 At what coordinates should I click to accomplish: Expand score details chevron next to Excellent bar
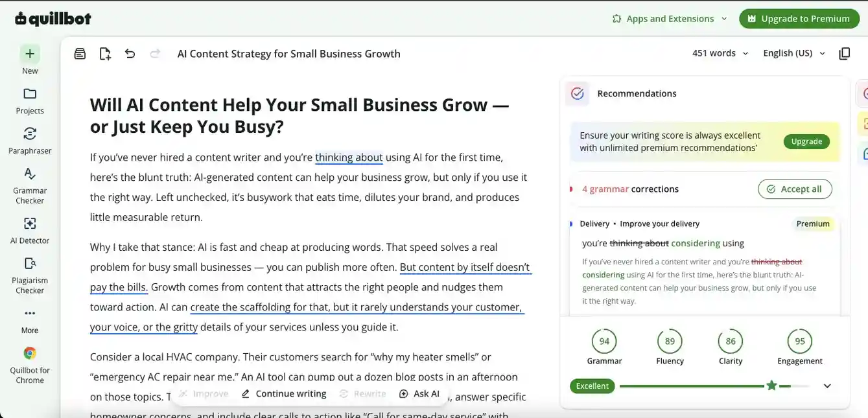(x=827, y=386)
